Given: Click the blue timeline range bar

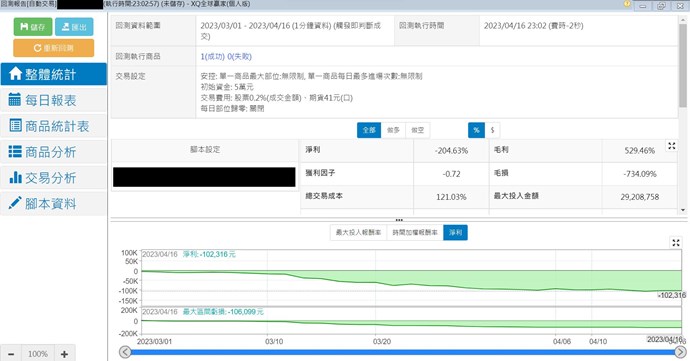Looking at the screenshot, I should click(x=403, y=352).
